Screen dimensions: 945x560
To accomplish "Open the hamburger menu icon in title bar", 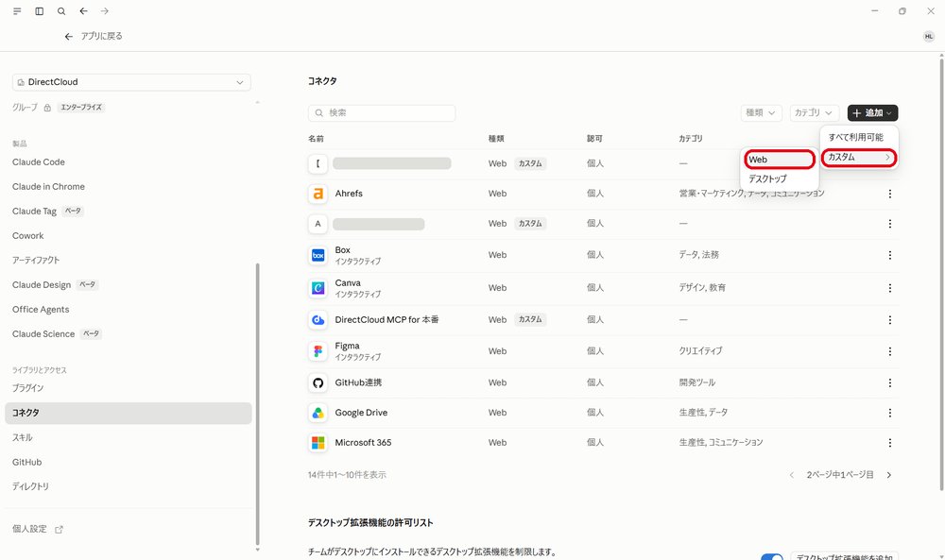I will (17, 11).
